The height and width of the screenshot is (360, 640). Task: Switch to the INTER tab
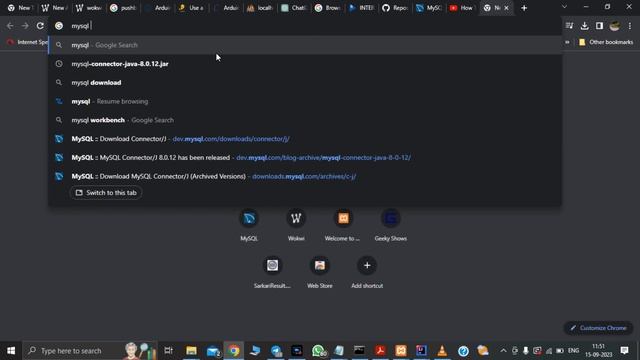[x=361, y=8]
